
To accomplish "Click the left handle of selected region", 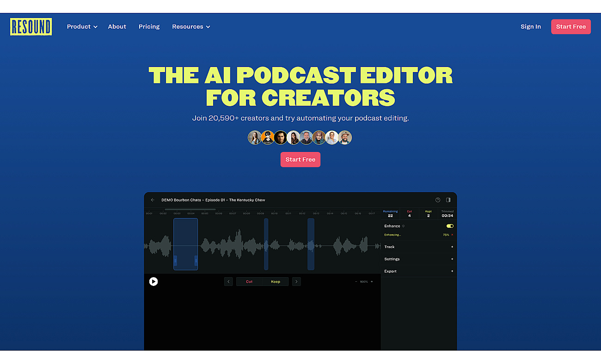I will [x=175, y=261].
